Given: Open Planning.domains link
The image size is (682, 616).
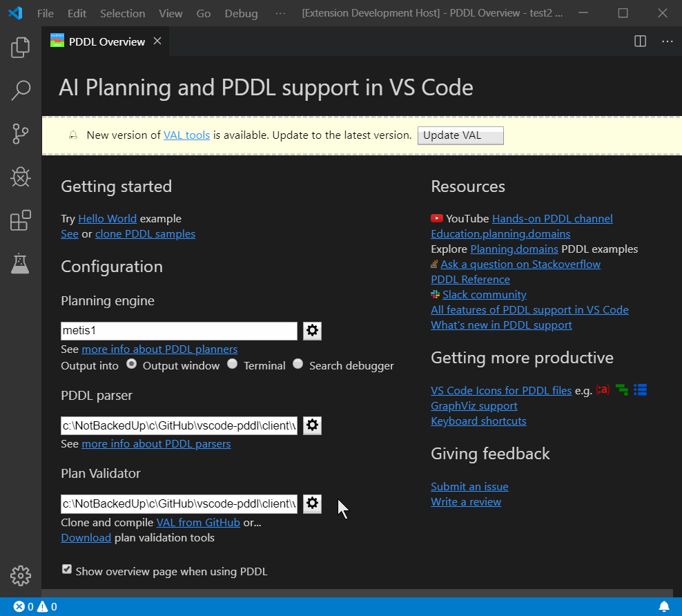Looking at the screenshot, I should pyautogui.click(x=514, y=249).
